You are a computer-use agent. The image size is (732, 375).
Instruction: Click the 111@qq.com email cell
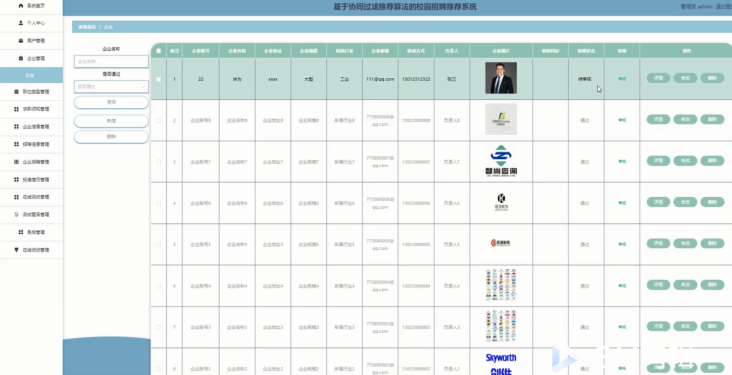[380, 79]
